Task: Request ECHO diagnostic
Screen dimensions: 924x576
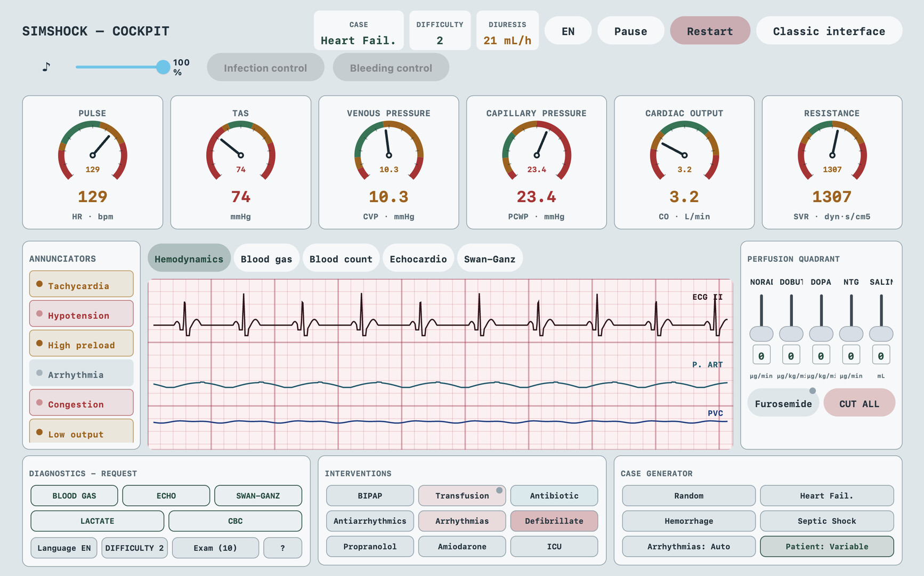Action: coord(166,495)
